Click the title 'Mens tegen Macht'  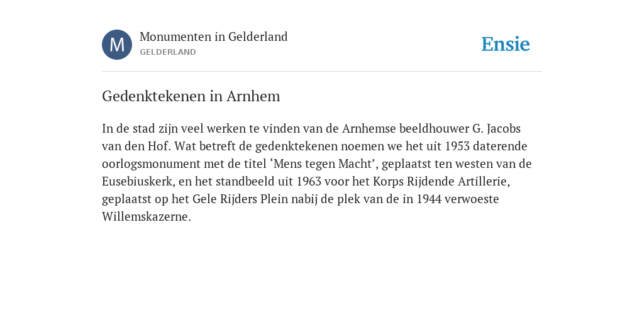tap(324, 164)
